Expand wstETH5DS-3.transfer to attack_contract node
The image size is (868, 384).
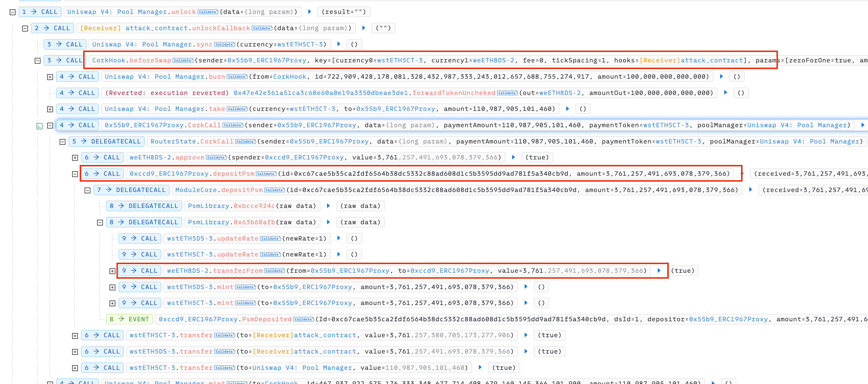[x=75, y=352]
